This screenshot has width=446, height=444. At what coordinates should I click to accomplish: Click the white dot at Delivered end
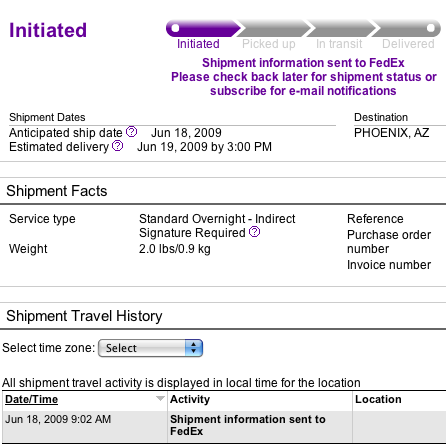pos(431,28)
